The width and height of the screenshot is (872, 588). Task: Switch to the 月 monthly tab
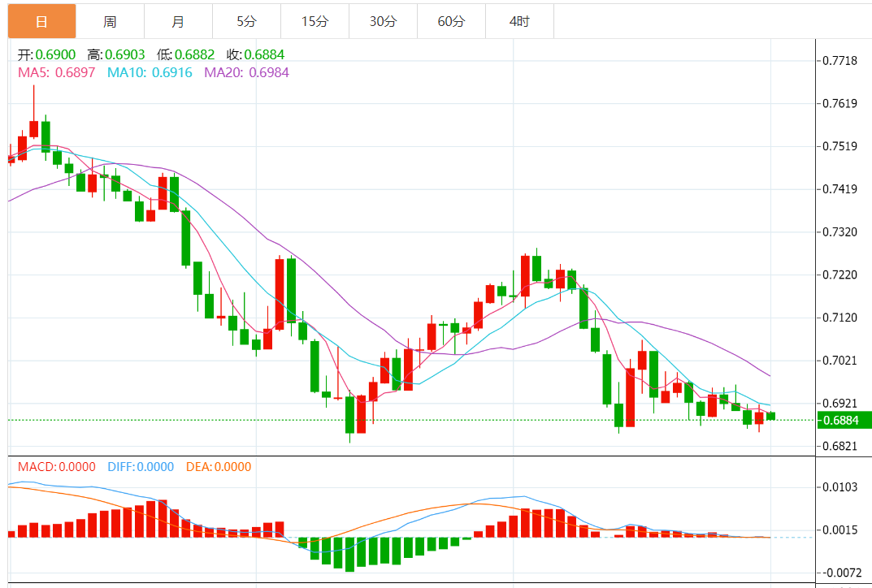pyautogui.click(x=178, y=21)
